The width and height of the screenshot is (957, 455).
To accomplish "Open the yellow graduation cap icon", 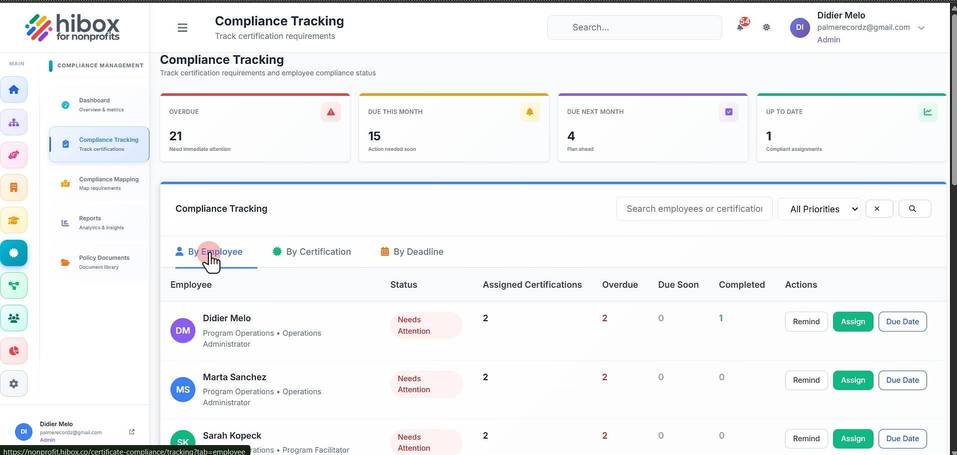I will (13, 220).
